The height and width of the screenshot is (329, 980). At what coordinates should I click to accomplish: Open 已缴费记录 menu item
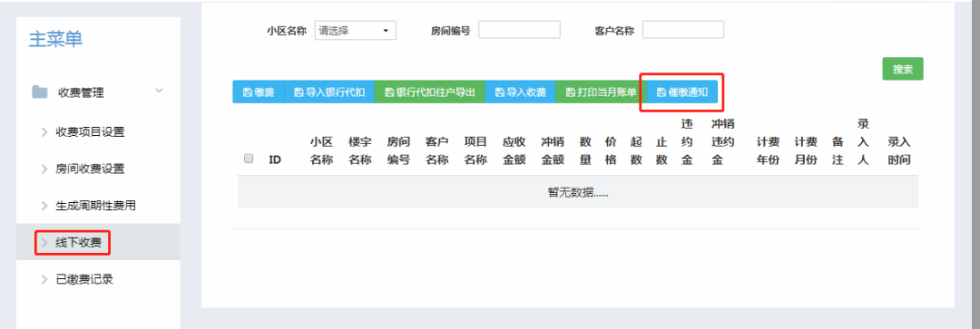pyautogui.click(x=84, y=279)
